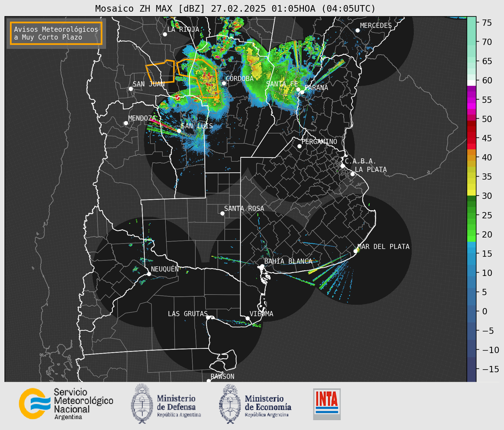Click the San Luis city marker dot
The height and width of the screenshot is (430, 504).
click(179, 131)
